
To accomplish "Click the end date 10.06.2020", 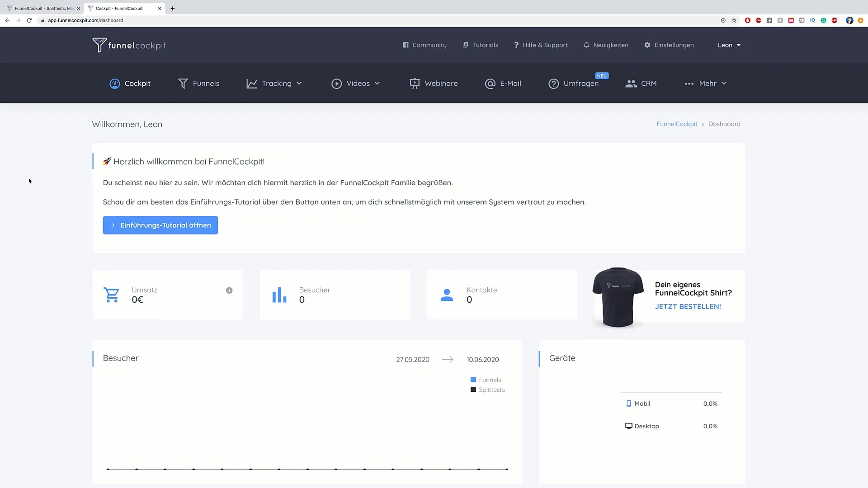I will pyautogui.click(x=483, y=360).
